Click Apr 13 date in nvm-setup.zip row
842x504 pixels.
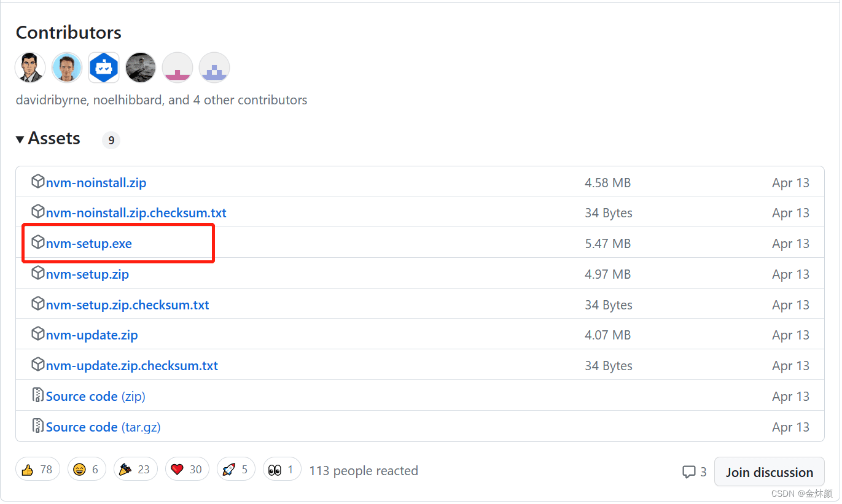coord(791,274)
